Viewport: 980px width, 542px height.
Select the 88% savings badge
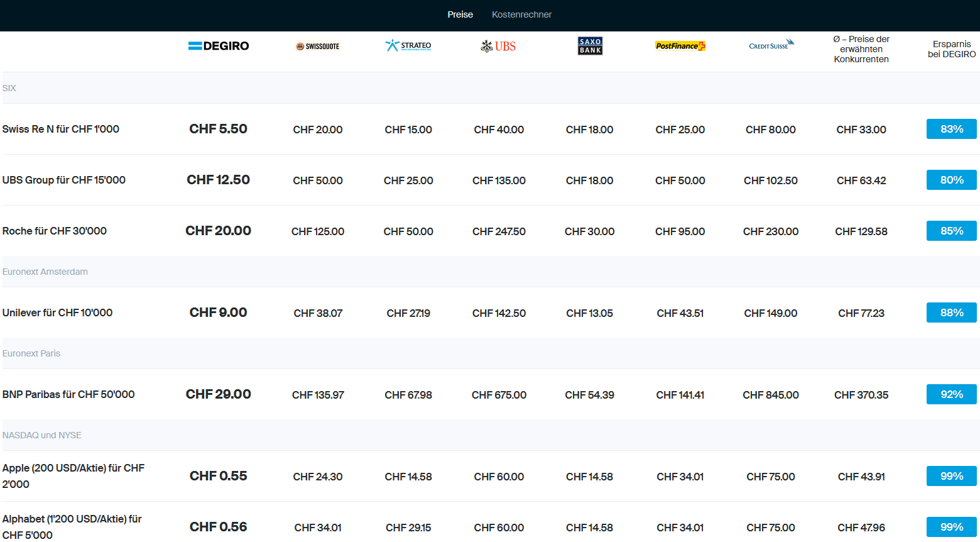pos(952,312)
